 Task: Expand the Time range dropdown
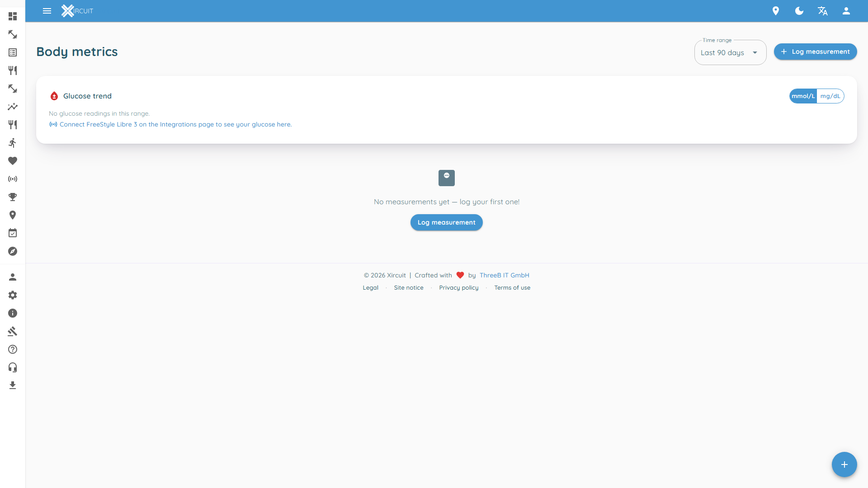(730, 52)
